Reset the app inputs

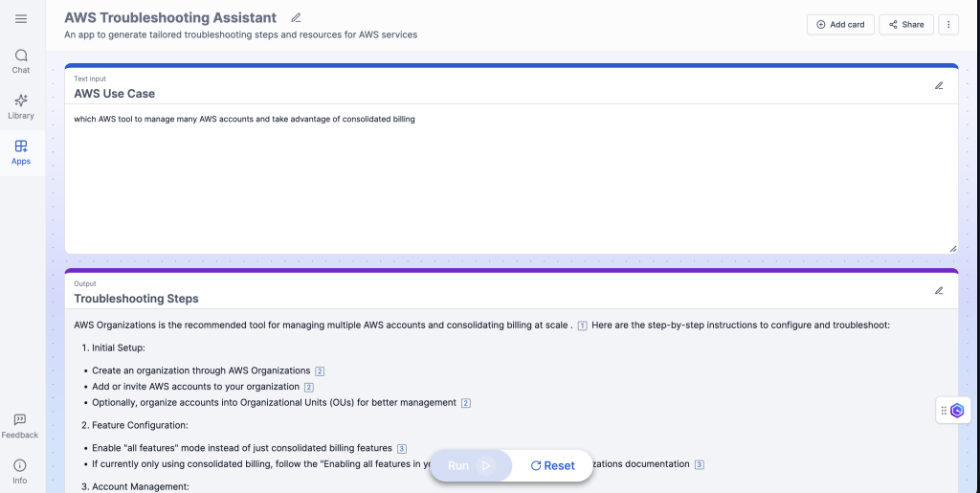(x=552, y=465)
